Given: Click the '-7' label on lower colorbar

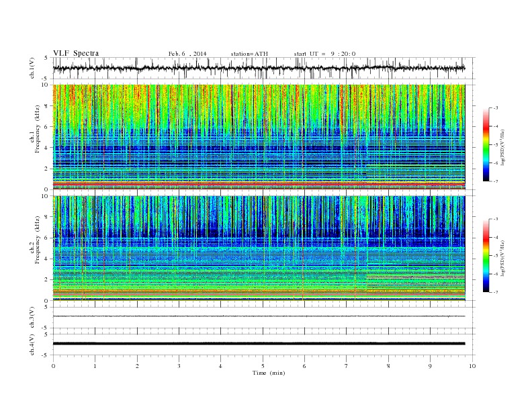Looking at the screenshot, I should point(495,292).
